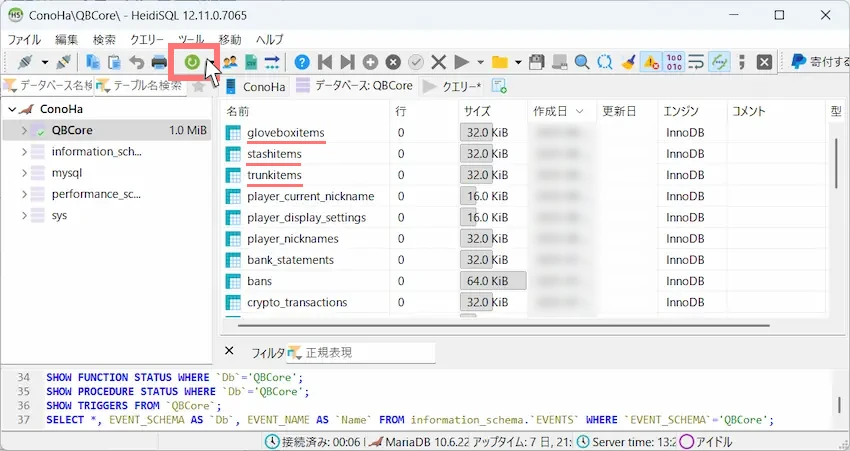Open the クエリー menu
Viewport: 850px width, 451px height.
(x=147, y=40)
